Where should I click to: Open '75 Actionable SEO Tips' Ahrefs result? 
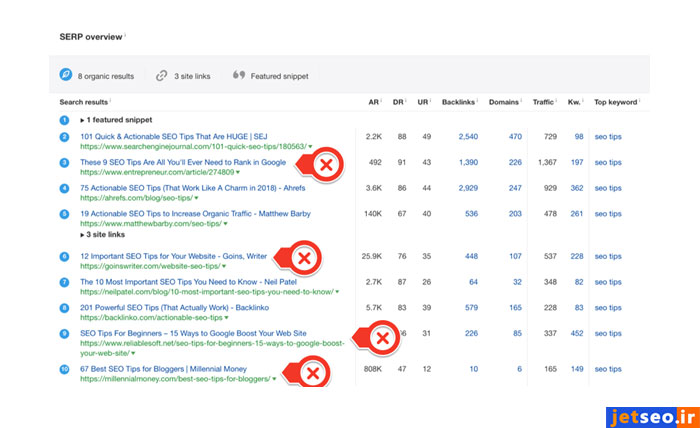coord(193,188)
